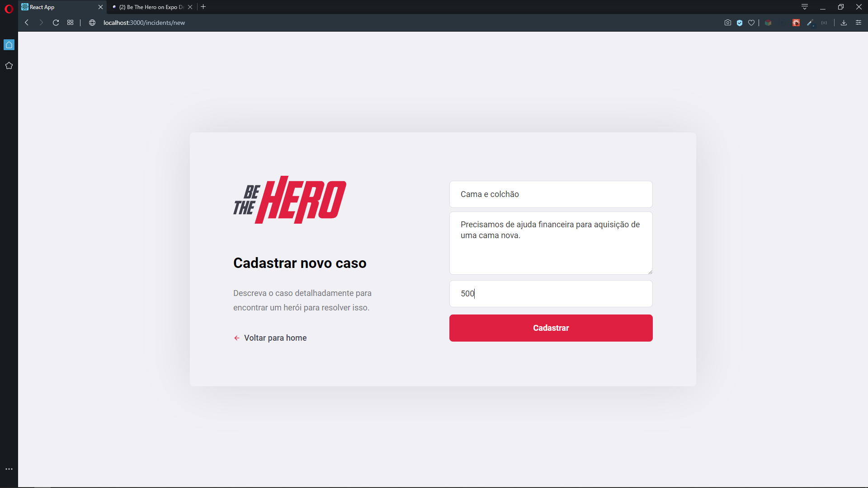Click the Cama e colchão title field
This screenshot has height=488, width=868.
pyautogui.click(x=551, y=194)
